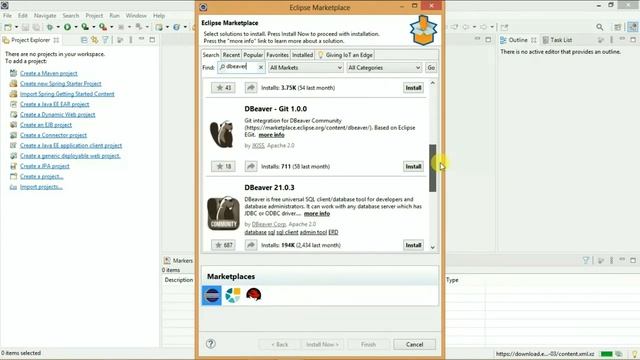Click the light bulb tip icon in status bar
Viewport: 640px width, 360px height.
click(635, 354)
